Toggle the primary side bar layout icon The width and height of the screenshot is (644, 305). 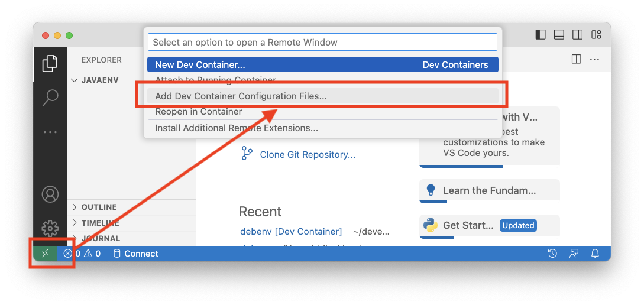(541, 34)
